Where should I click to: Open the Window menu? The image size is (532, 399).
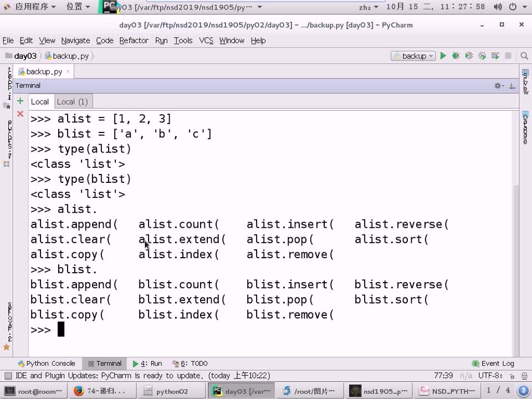(232, 40)
